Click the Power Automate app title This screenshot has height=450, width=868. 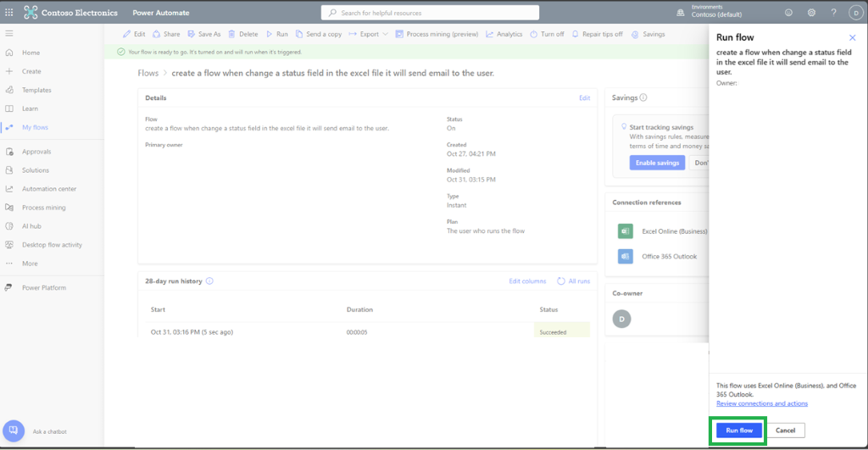[x=160, y=13]
